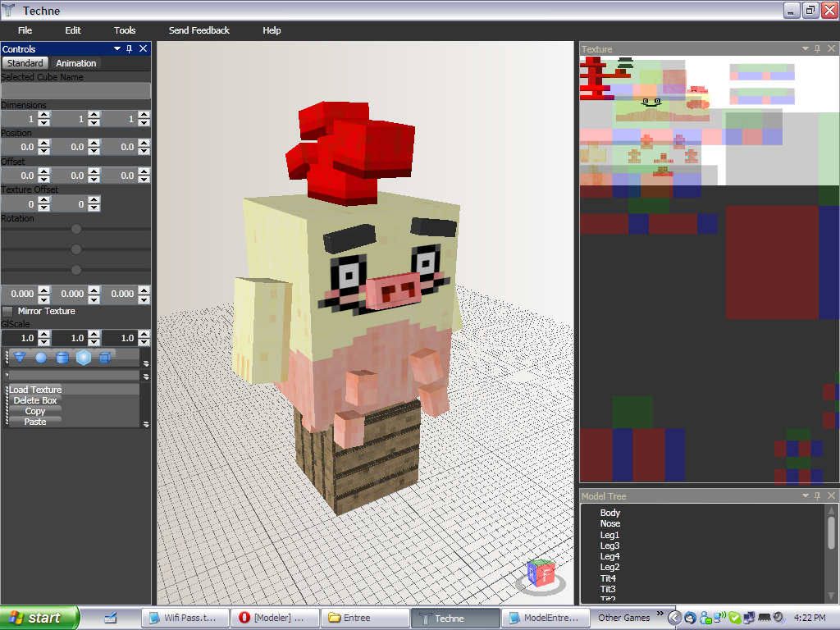The height and width of the screenshot is (630, 840).
Task: Expand the Load Texture toolbar overflow arrow
Action: pos(146,424)
